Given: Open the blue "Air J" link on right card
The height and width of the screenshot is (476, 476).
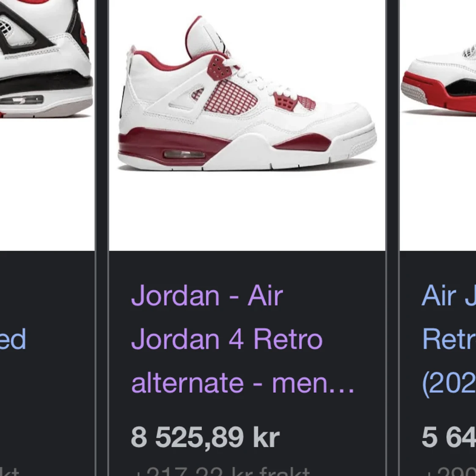Looking at the screenshot, I should pyautogui.click(x=448, y=295).
